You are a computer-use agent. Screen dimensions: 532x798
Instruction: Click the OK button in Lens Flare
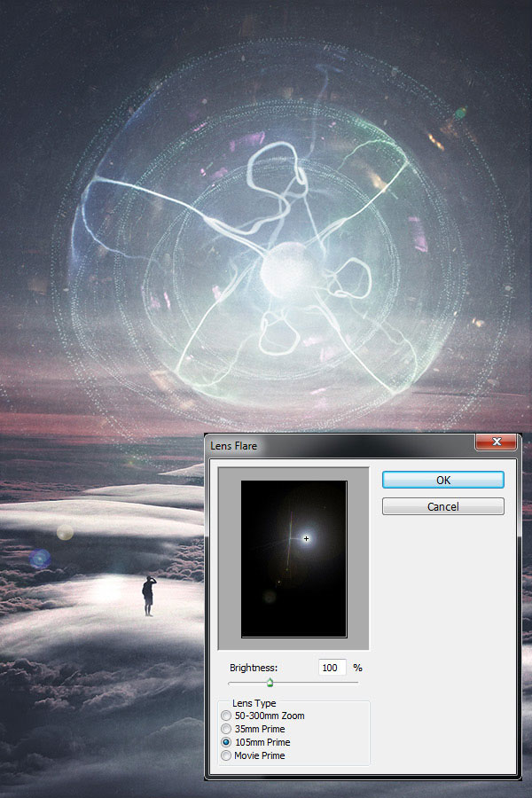tap(442, 480)
